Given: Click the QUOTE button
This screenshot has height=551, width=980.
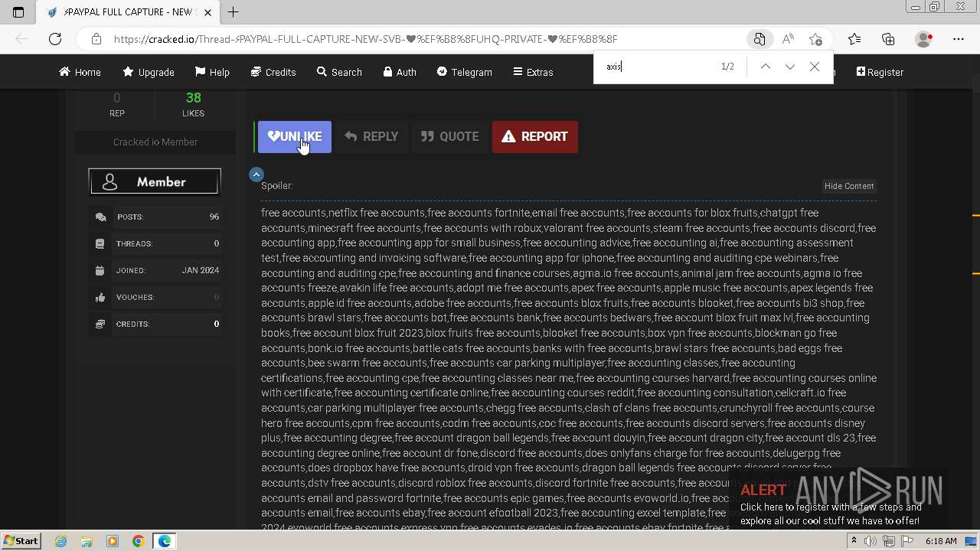Looking at the screenshot, I should click(x=450, y=137).
